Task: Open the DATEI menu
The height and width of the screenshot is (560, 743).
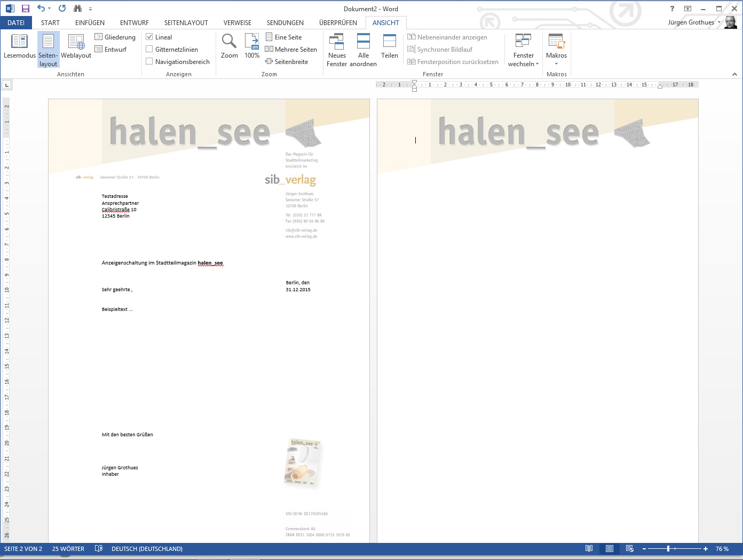Action: click(x=16, y=23)
